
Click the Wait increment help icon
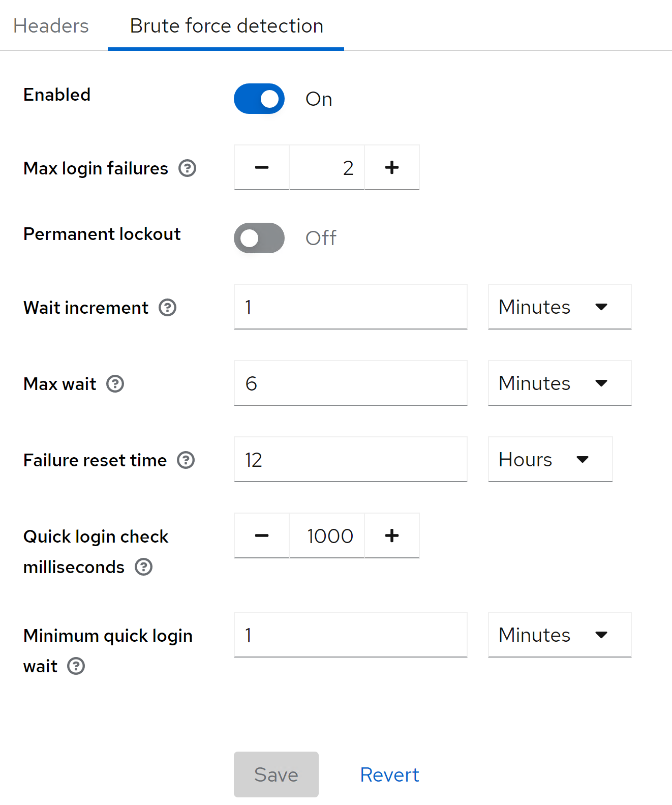coord(168,308)
